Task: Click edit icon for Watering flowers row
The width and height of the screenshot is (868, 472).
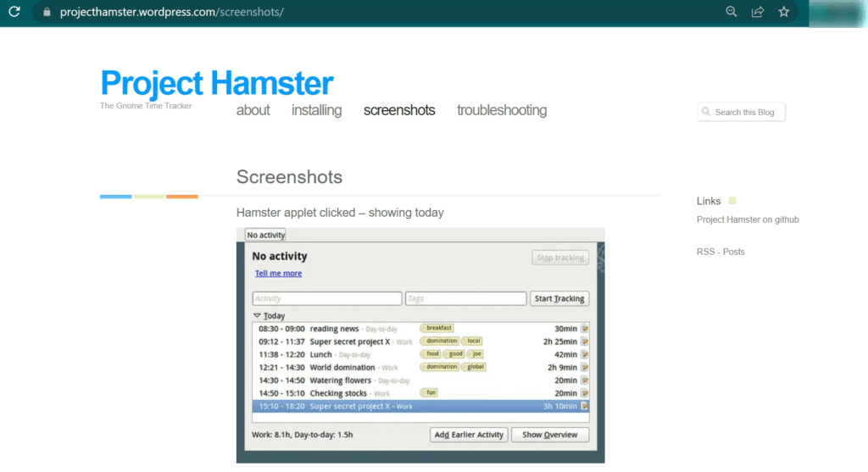Action: 584,380
